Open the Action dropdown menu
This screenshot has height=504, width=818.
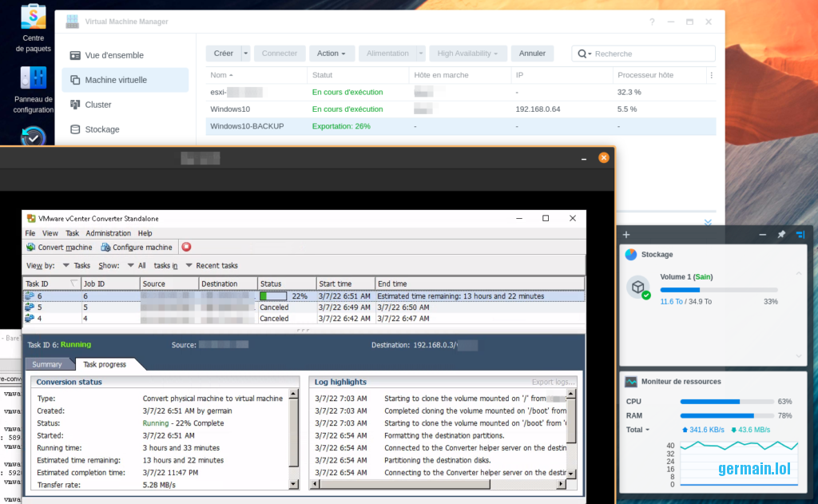(x=331, y=54)
